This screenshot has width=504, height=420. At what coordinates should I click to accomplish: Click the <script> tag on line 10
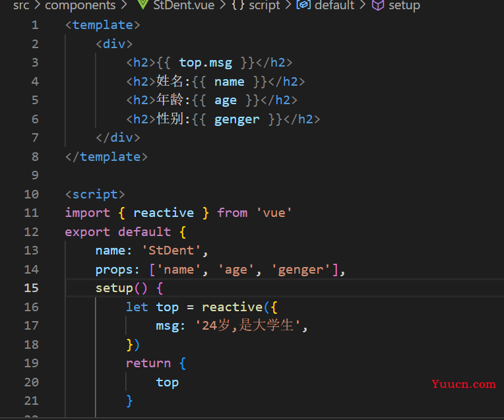(x=95, y=194)
